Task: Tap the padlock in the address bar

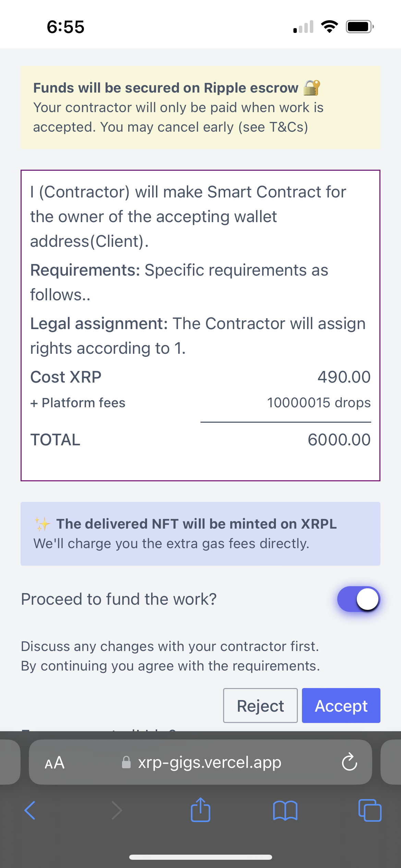Action: coord(126,762)
